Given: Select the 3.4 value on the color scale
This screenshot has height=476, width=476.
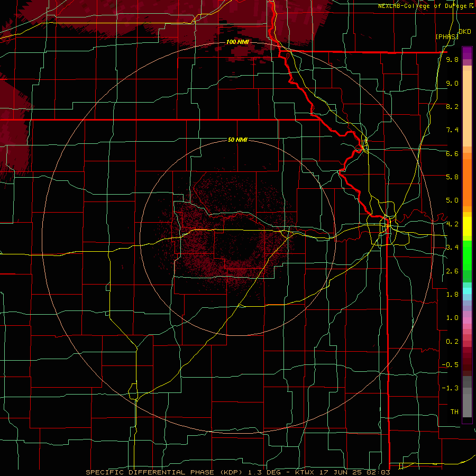Looking at the screenshot, I should pos(452,248).
